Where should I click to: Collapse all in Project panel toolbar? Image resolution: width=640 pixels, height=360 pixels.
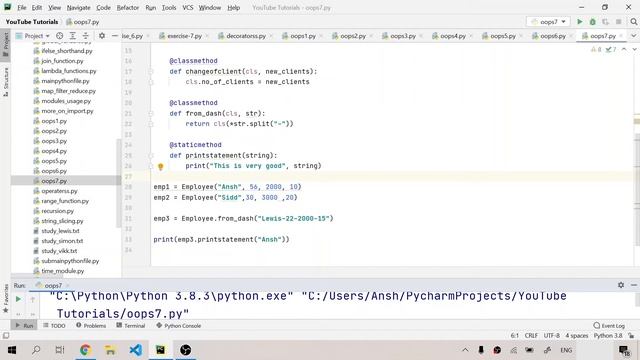pyautogui.click(x=85, y=36)
